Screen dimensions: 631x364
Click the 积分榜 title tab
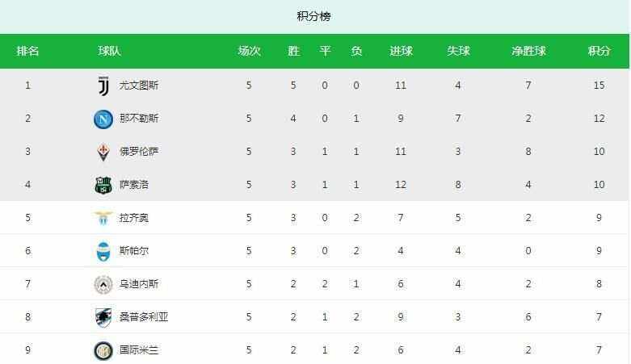(314, 16)
